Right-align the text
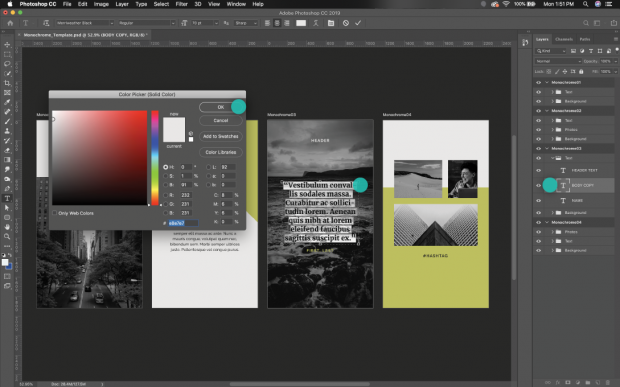 [x=287, y=23]
